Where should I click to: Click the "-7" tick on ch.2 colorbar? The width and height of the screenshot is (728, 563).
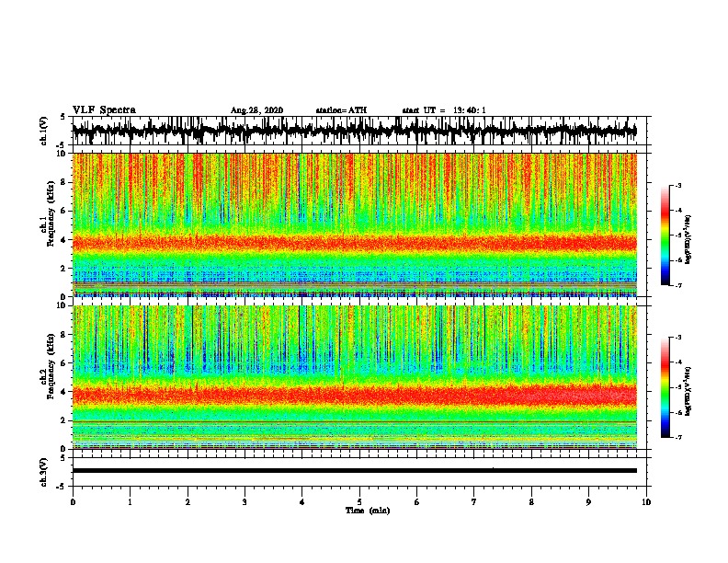[677, 437]
